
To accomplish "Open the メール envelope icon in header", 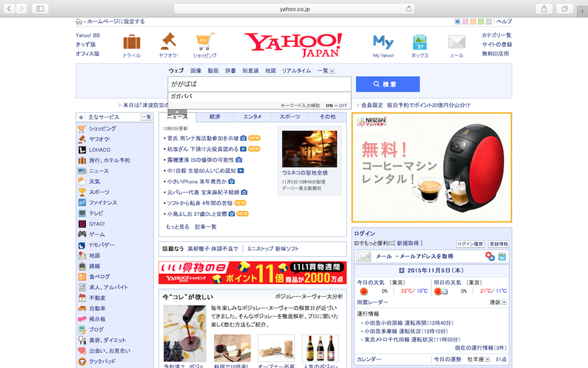I will tap(456, 42).
